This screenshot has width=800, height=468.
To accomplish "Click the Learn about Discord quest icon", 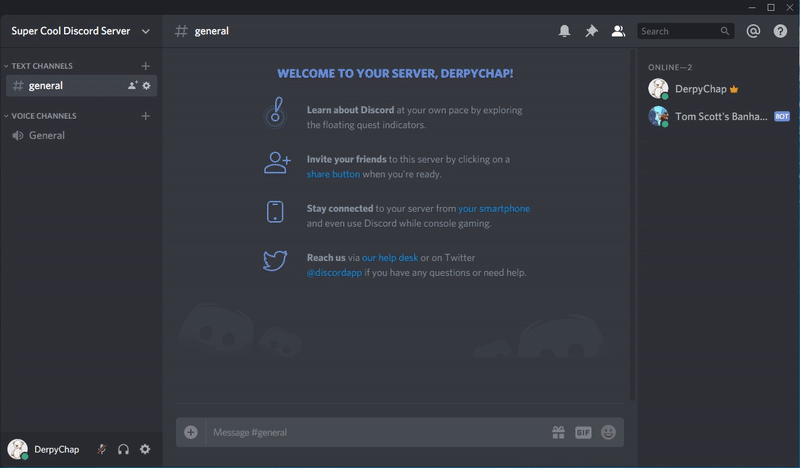I will pos(276,113).
